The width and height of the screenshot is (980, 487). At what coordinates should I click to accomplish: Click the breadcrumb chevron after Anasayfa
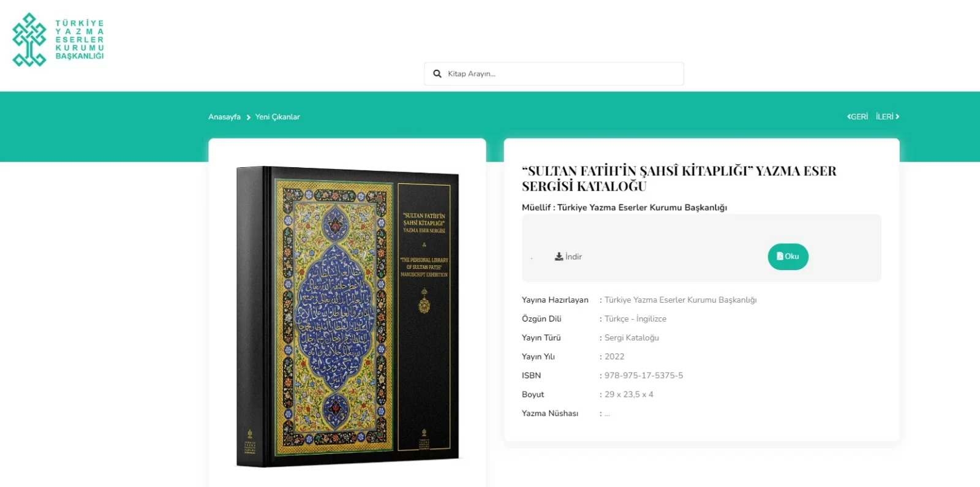point(248,117)
